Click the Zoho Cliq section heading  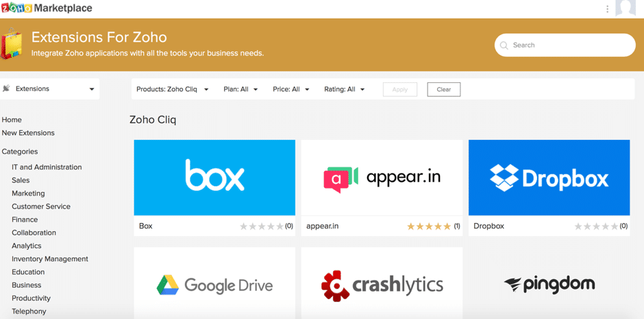[153, 120]
